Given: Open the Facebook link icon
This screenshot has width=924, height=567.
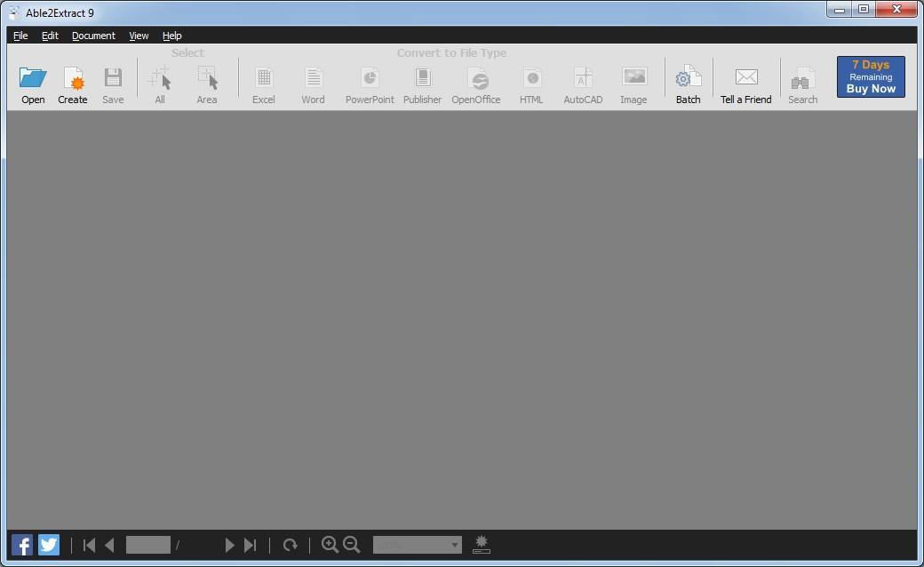Looking at the screenshot, I should point(21,545).
